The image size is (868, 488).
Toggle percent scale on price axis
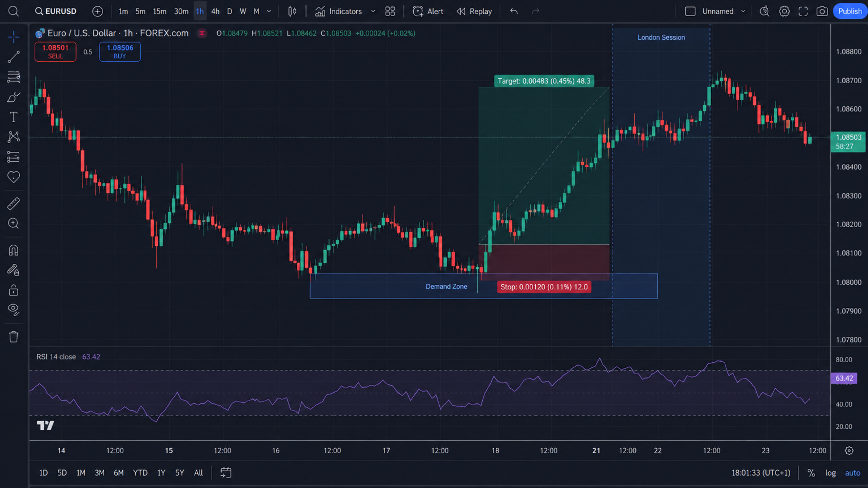pos(811,473)
